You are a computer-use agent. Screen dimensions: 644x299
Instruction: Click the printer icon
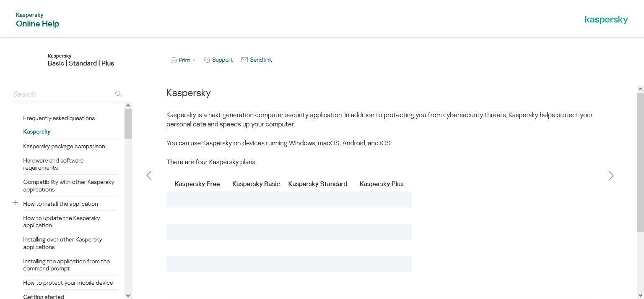(174, 60)
